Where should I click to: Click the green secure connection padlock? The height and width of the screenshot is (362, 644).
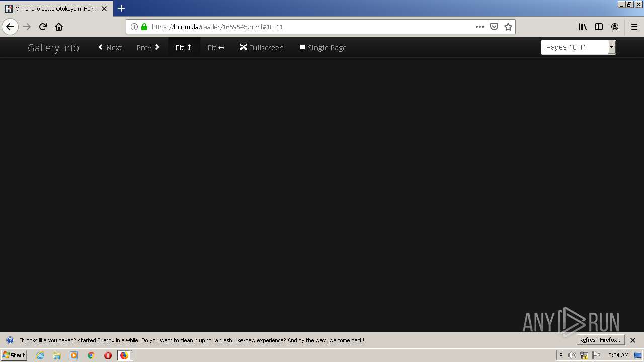(x=144, y=27)
